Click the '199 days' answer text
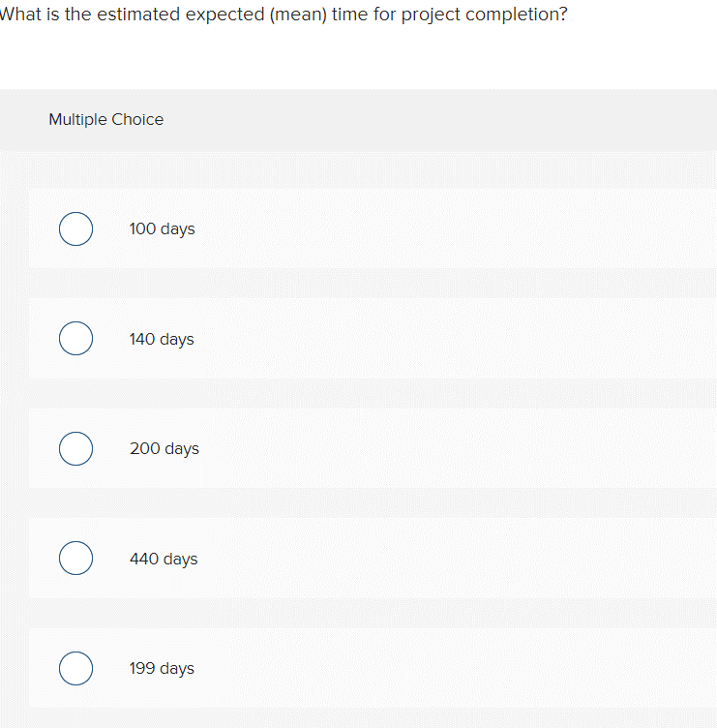This screenshot has height=728, width=717. (162, 669)
